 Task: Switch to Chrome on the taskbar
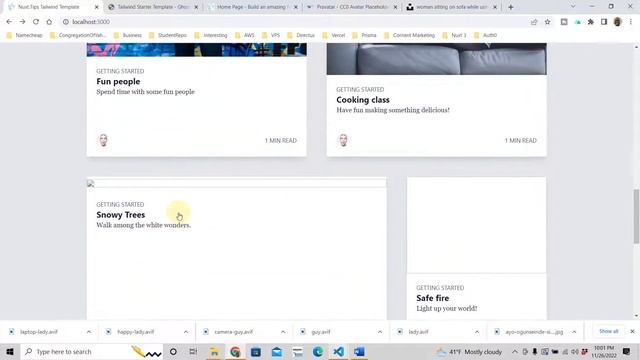coord(235,351)
